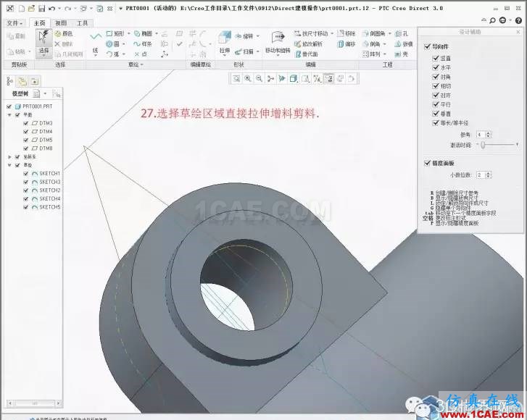Screen dimensions: 527x420
Task: Create a 孔 hole feature
Action: [x=402, y=33]
